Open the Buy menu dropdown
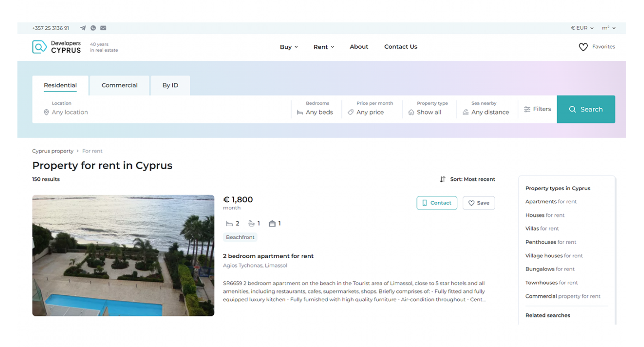The height and width of the screenshot is (347, 644). pos(289,47)
